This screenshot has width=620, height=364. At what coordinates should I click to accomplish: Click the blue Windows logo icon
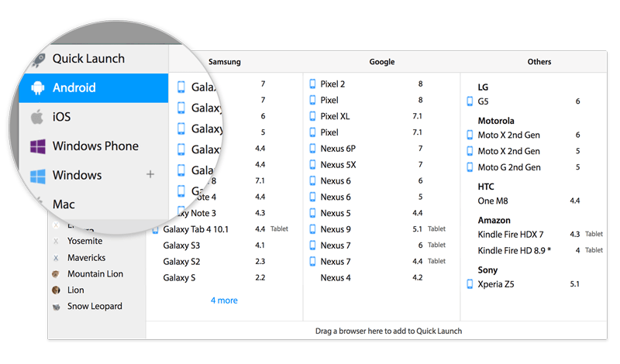37,176
